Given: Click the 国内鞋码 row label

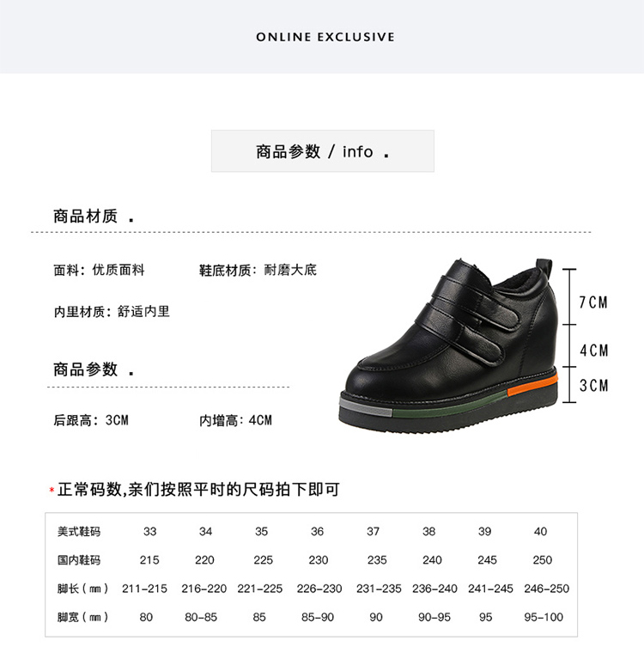Looking at the screenshot, I should pos(79,560).
